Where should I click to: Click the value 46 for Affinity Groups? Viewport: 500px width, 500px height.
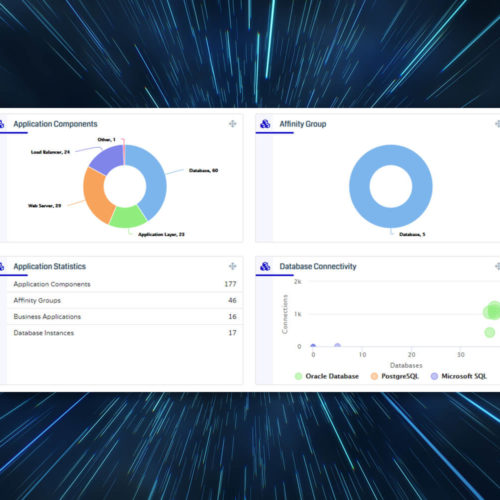click(x=232, y=300)
